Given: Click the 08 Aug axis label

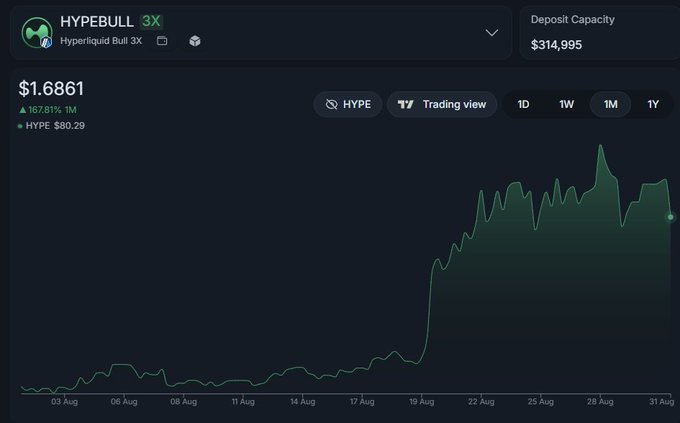Looking at the screenshot, I should point(183,402).
